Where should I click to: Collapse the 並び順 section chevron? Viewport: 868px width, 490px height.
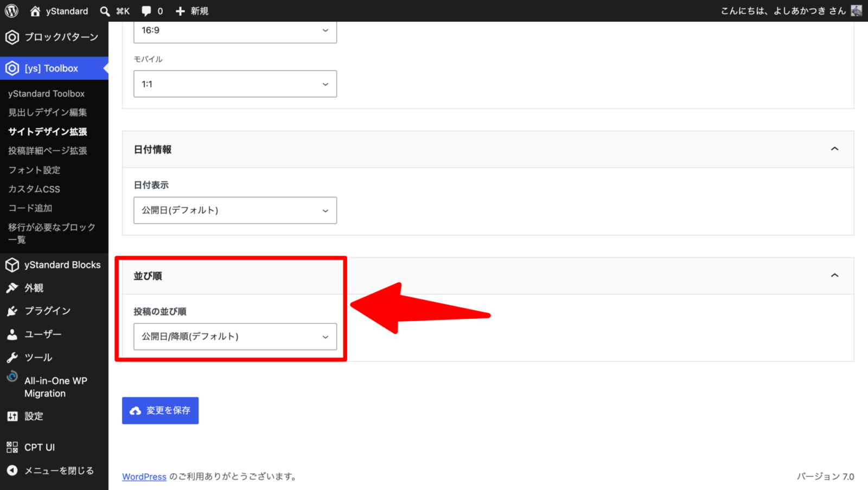point(834,275)
